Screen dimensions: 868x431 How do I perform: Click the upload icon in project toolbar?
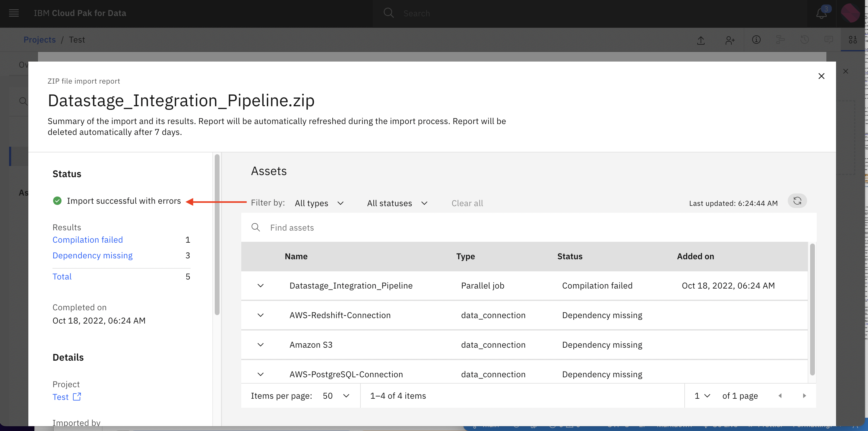point(701,40)
